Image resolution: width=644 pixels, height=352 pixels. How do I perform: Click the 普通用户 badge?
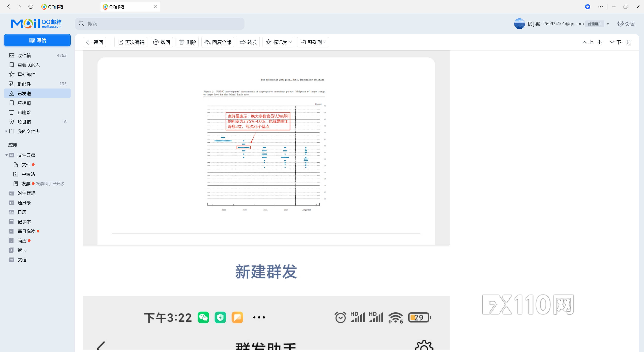[x=595, y=24]
